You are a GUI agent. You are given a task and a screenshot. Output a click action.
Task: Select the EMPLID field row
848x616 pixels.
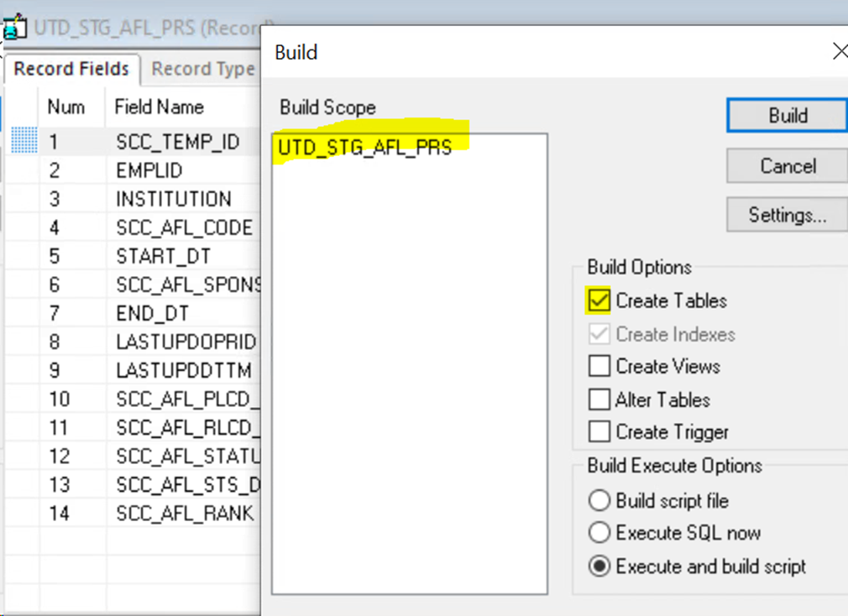tap(149, 170)
